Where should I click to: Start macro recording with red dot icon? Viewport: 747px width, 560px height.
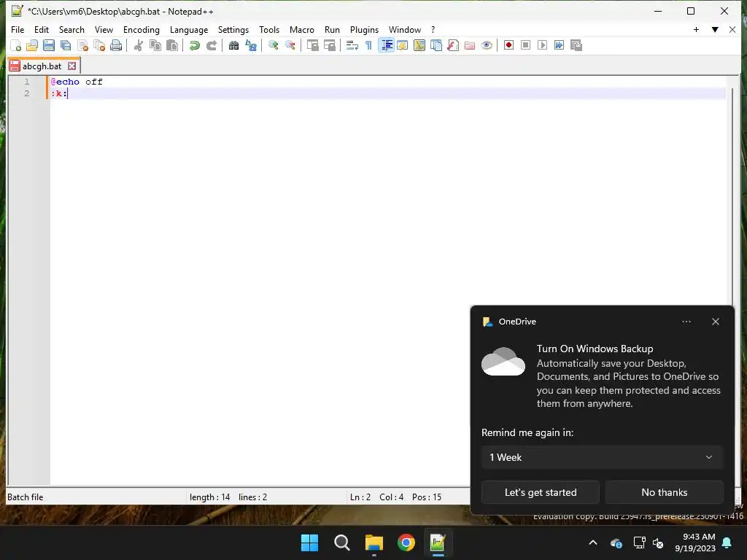point(508,45)
